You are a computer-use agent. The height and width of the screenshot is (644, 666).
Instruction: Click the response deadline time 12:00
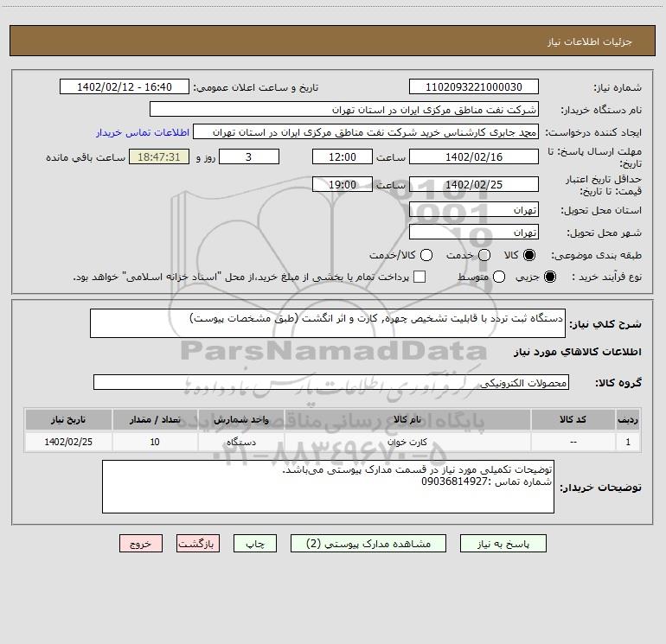343,157
